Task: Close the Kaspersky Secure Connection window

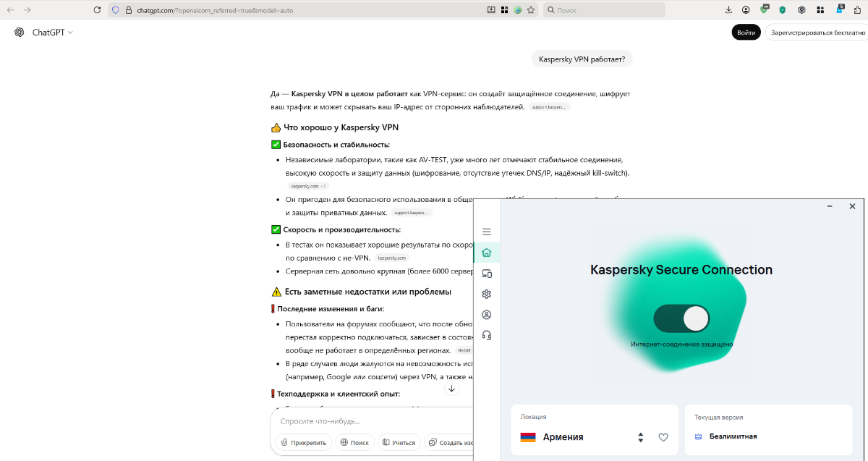Action: 852,206
